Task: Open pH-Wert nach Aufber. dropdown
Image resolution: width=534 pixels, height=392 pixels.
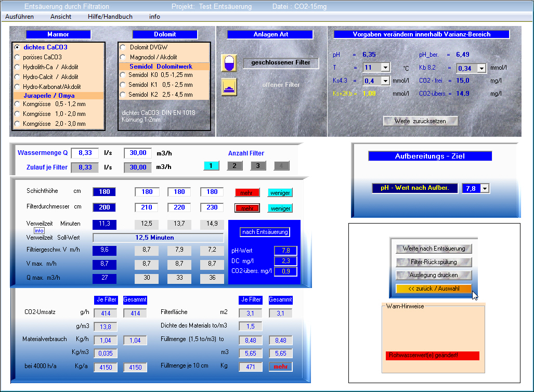Action: click(x=485, y=188)
